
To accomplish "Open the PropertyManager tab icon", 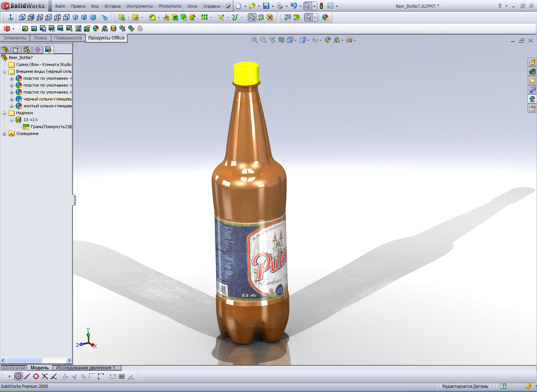I will 16,49.
